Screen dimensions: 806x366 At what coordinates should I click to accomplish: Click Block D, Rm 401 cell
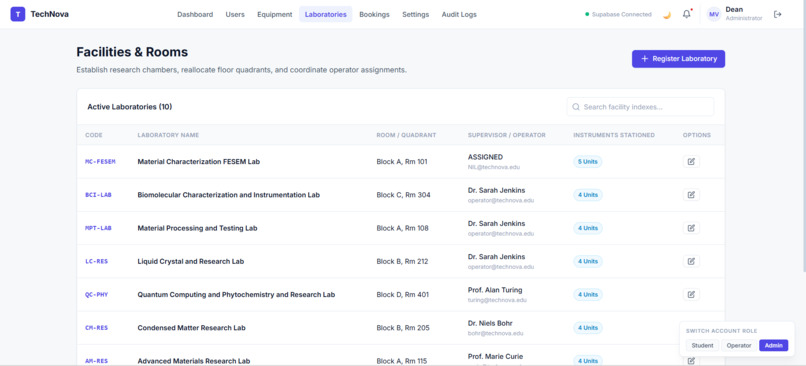click(x=403, y=295)
